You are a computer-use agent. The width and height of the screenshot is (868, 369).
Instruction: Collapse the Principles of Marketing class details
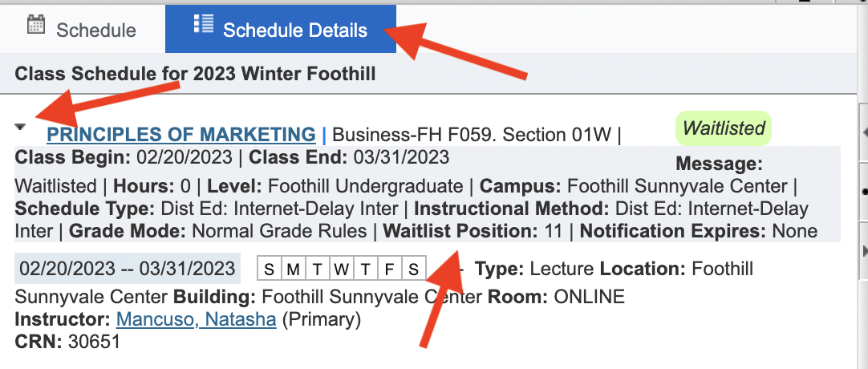(21, 128)
